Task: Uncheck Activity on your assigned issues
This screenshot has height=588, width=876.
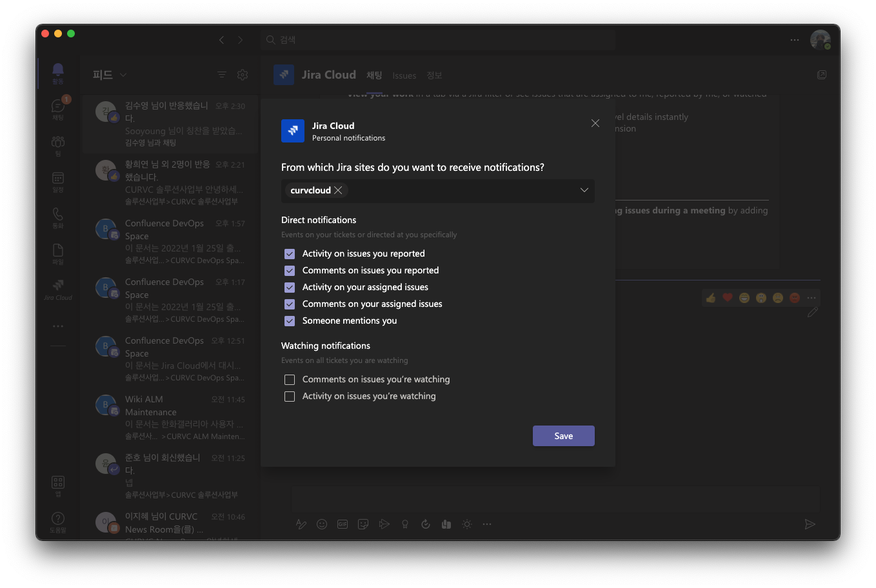Action: click(x=290, y=288)
